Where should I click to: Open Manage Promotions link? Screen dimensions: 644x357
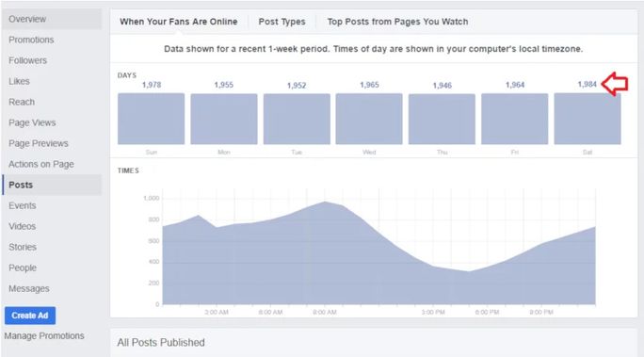coord(44,335)
